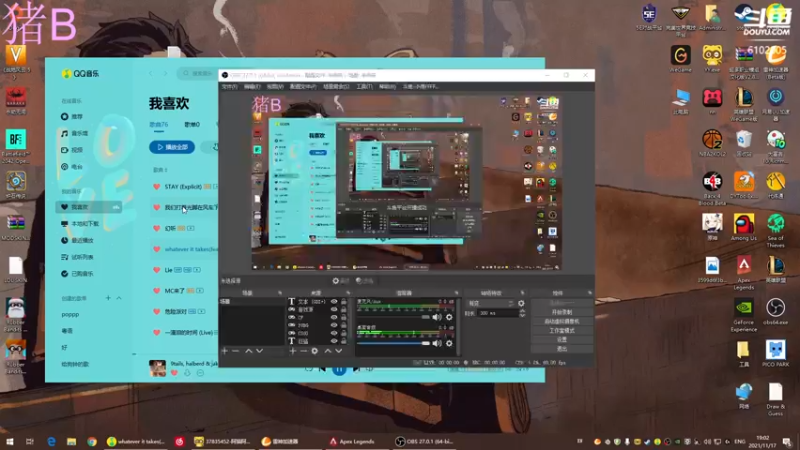
Task: Collapse created playlists list in QQ Music
Action: [119, 298]
